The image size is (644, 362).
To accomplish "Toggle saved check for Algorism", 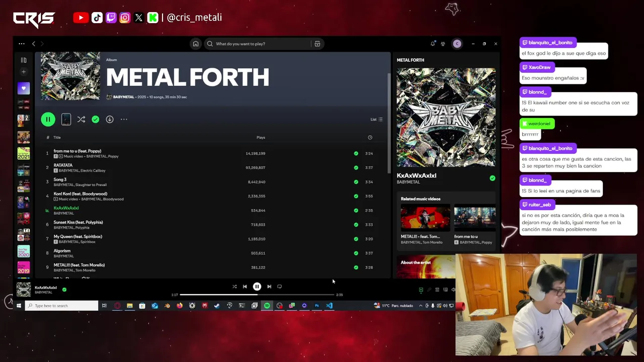I will (x=356, y=253).
